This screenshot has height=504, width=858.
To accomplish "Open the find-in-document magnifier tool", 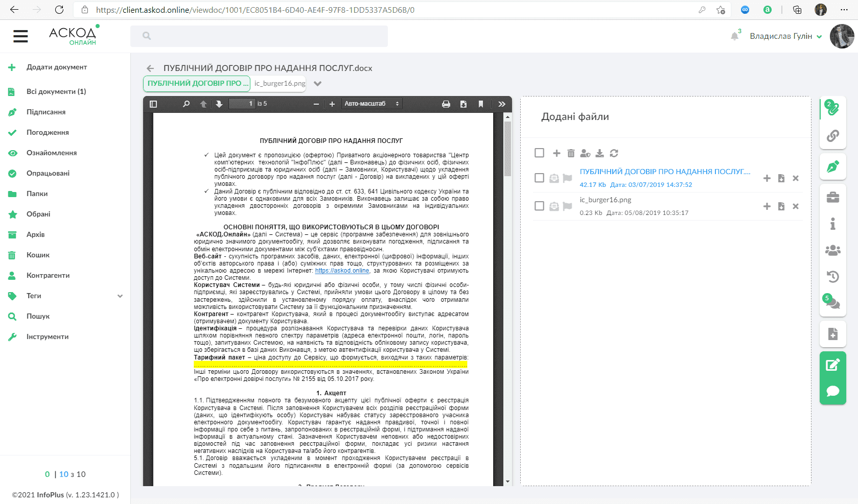I will pos(186,104).
